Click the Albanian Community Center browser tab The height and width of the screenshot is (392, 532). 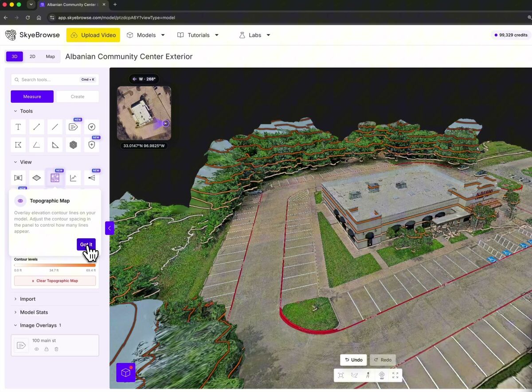(x=72, y=4)
